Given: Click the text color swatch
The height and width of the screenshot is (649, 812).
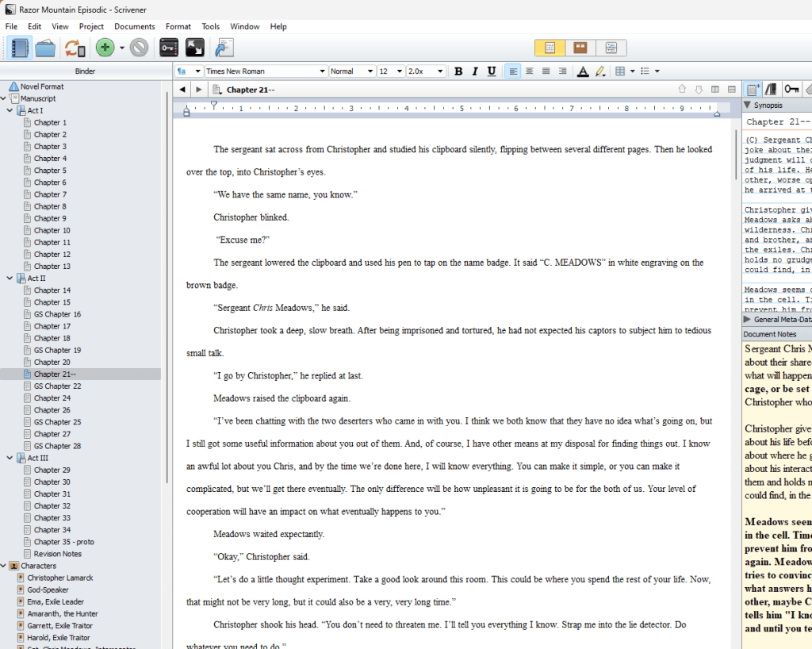Looking at the screenshot, I should [583, 71].
